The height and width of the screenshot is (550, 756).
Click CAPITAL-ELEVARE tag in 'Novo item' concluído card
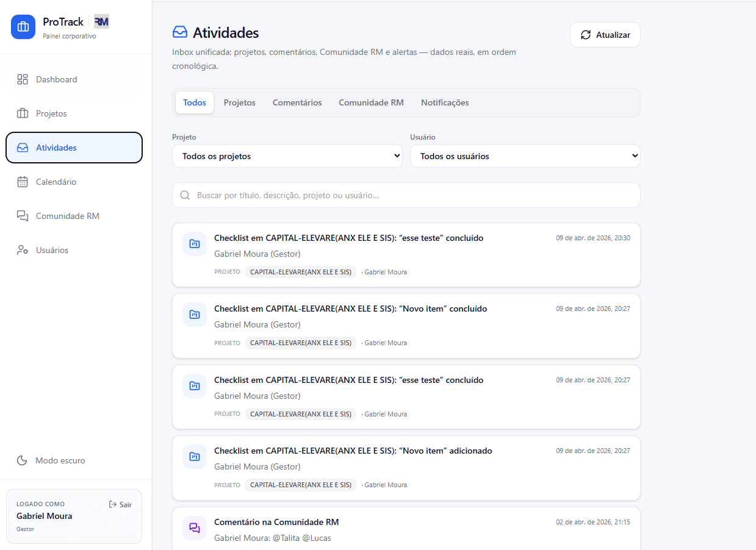point(301,343)
